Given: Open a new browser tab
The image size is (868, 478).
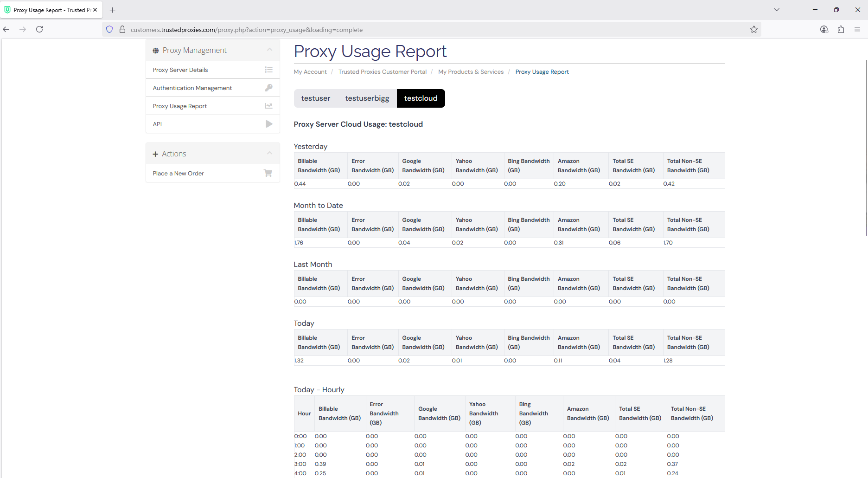Looking at the screenshot, I should [112, 10].
